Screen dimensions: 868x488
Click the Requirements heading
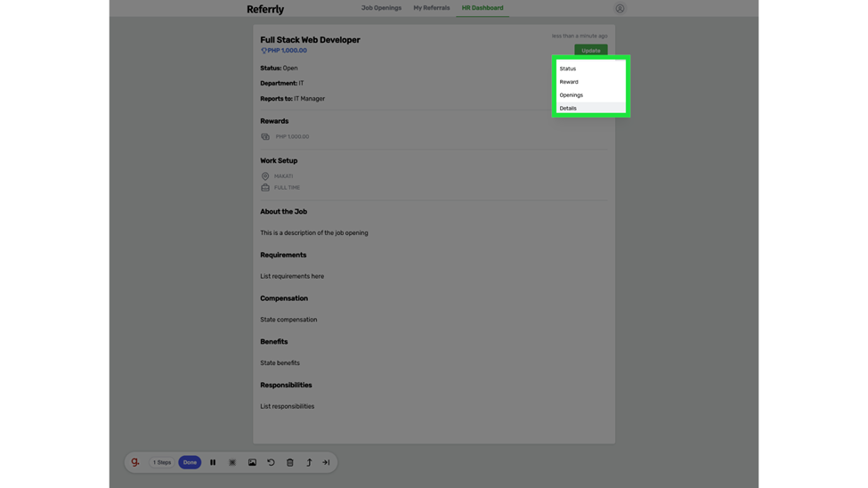point(283,255)
